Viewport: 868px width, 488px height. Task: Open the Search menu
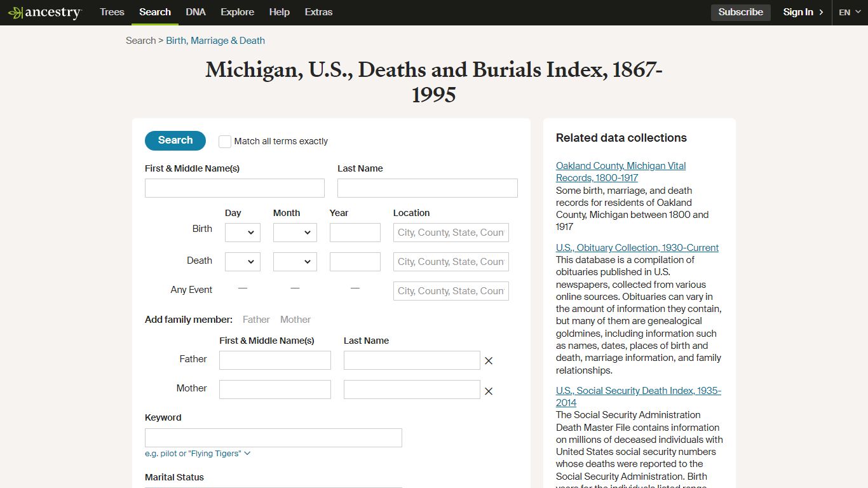pos(155,12)
